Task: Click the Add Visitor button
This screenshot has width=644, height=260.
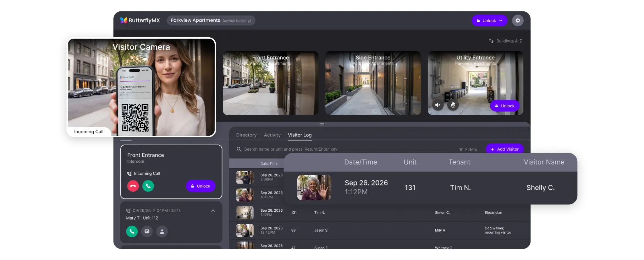Action: pos(505,149)
